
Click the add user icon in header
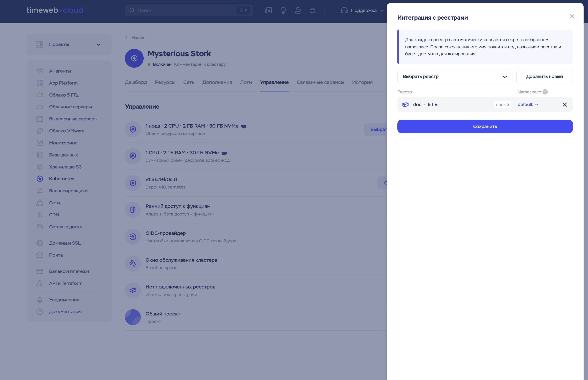(x=298, y=10)
